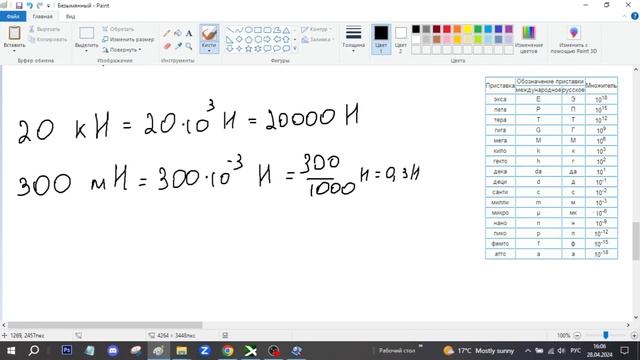
Task: Click zoom out minus button
Action: tap(577, 335)
